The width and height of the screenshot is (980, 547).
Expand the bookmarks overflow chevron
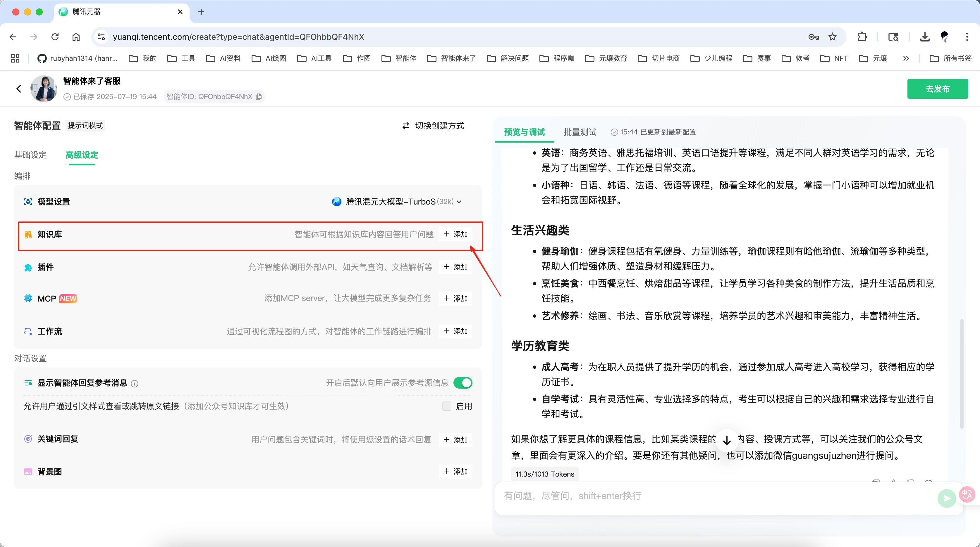906,58
